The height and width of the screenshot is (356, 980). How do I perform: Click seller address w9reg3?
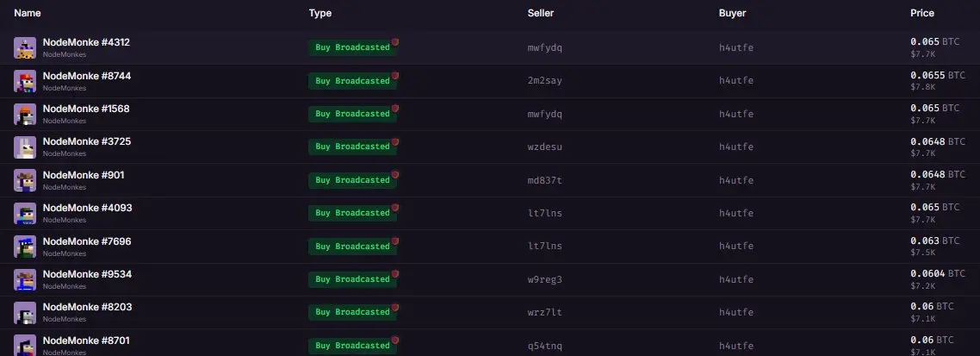coord(545,279)
